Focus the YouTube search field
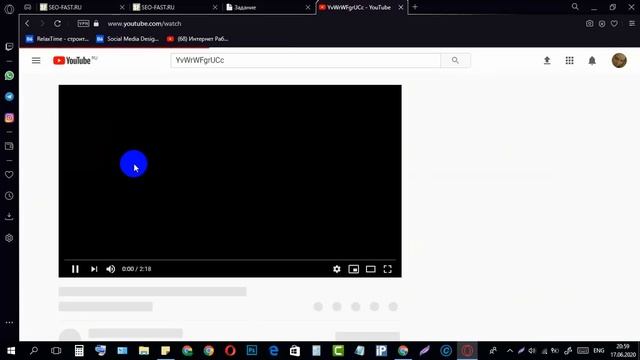 pyautogui.click(x=306, y=60)
